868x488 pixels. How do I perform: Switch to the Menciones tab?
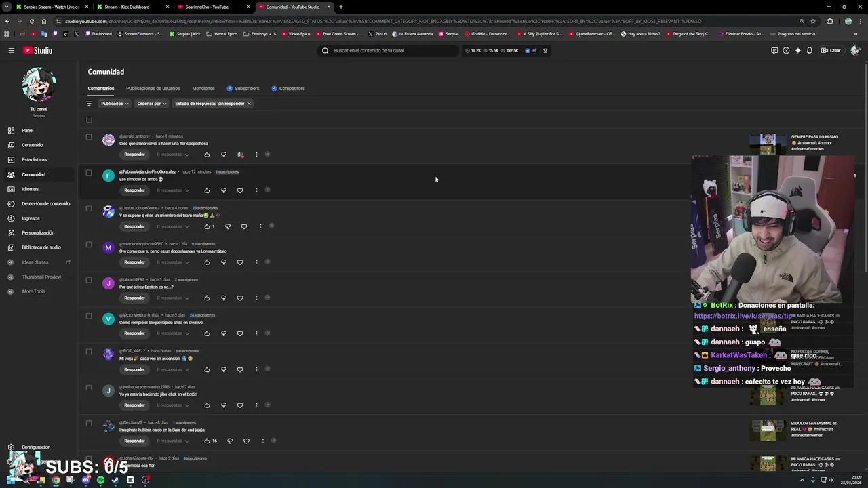[x=203, y=88]
